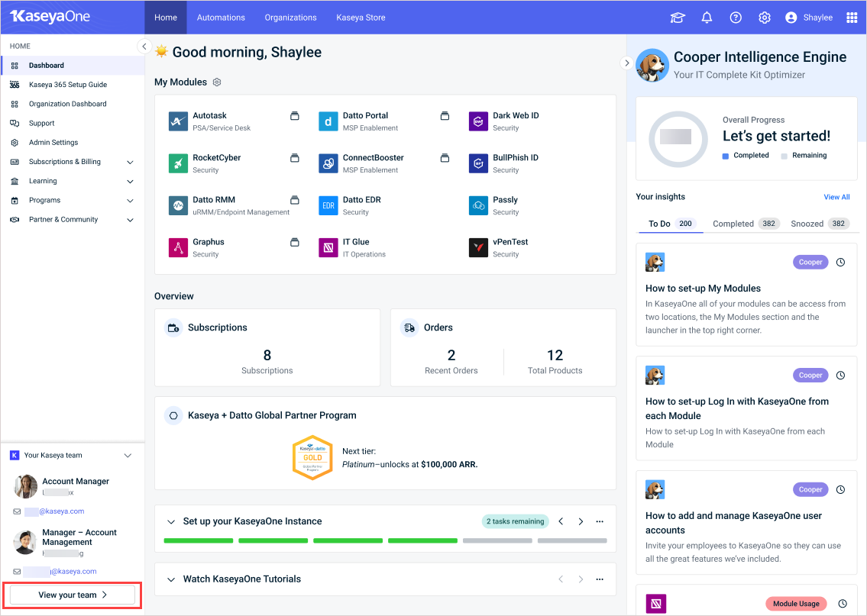Image resolution: width=867 pixels, height=616 pixels.
Task: Open the Autotask module icon
Action: (178, 121)
